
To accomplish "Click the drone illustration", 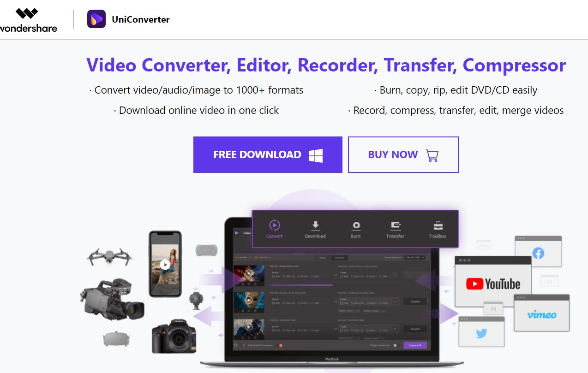I will tap(109, 256).
